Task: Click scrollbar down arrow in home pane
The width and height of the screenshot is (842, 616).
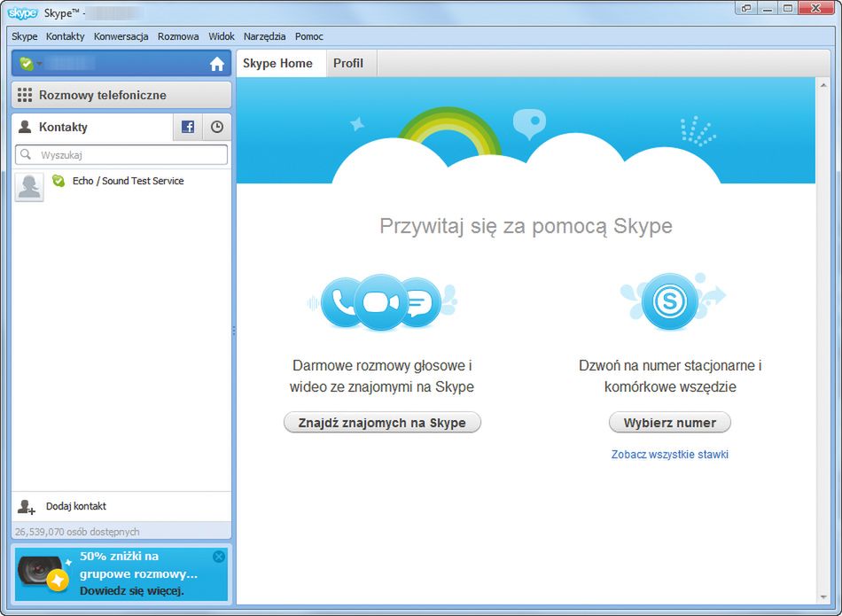Action: pos(823,597)
